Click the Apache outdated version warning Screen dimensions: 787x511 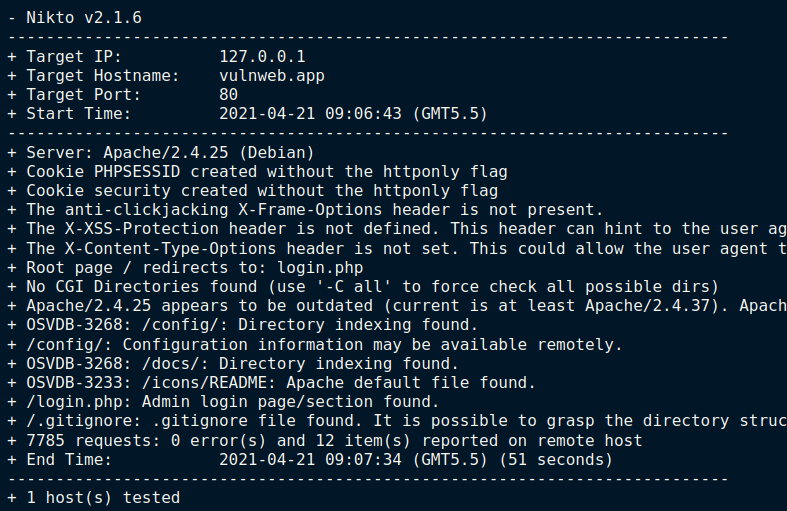pyautogui.click(x=398, y=306)
